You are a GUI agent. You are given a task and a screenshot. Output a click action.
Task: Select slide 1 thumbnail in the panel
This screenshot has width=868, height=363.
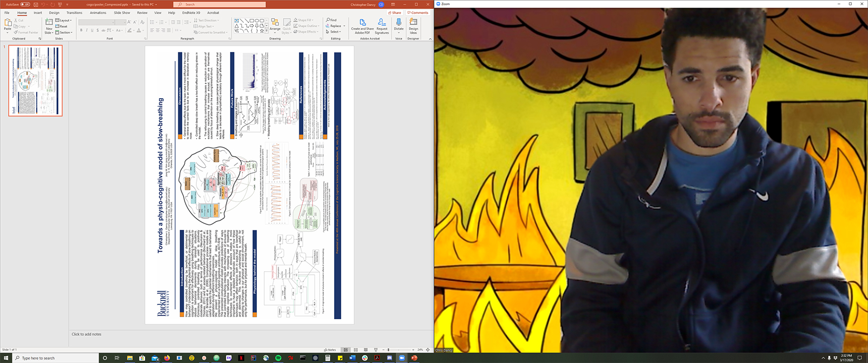35,81
